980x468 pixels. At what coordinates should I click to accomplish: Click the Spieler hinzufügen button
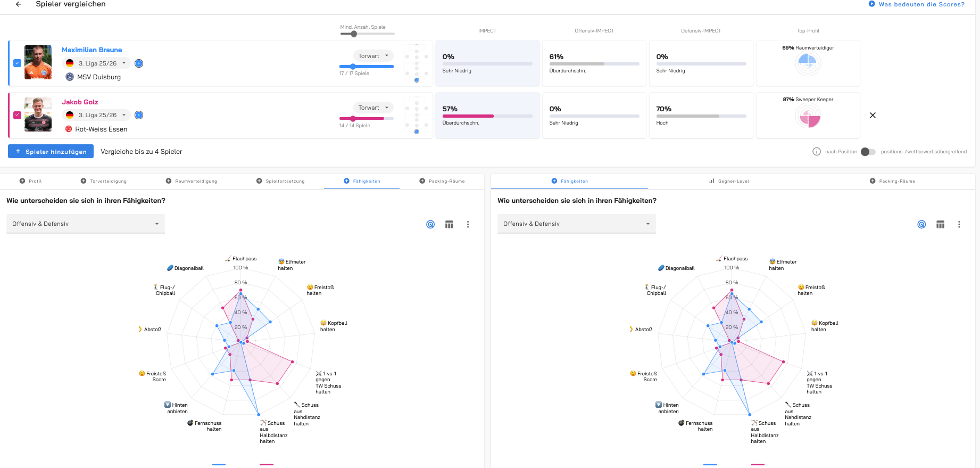click(51, 152)
